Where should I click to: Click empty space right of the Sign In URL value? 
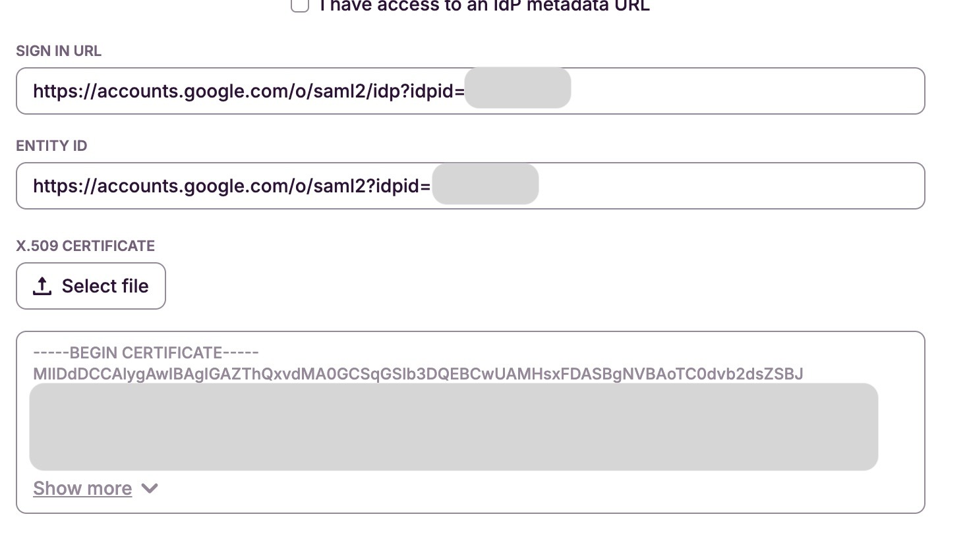tap(745, 91)
